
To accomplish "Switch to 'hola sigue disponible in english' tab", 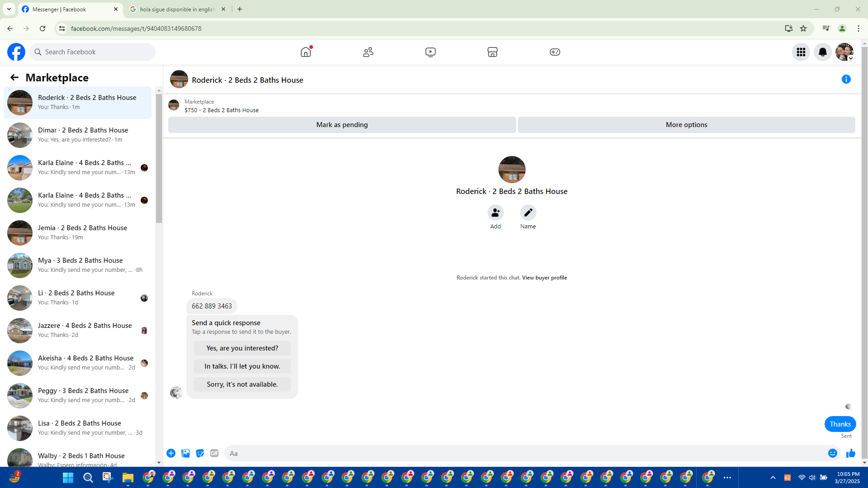I will click(177, 9).
